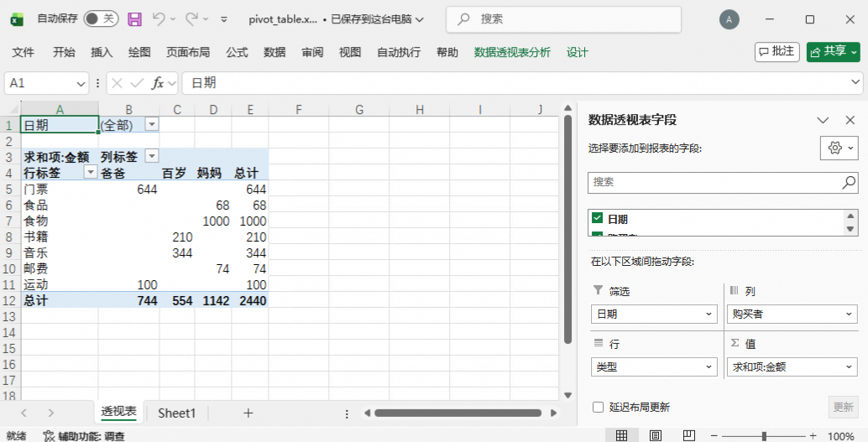Open the 日期 filter dropdown in cell B1
This screenshot has height=442, width=868.
152,124
